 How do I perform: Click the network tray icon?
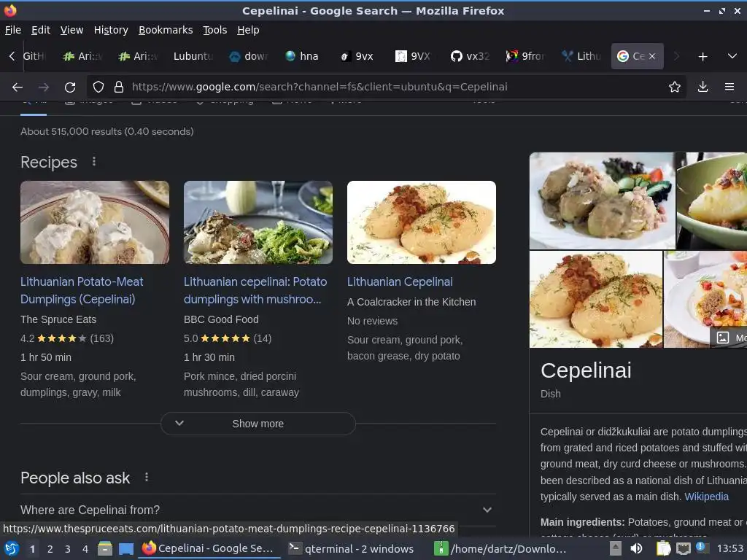coord(683,548)
